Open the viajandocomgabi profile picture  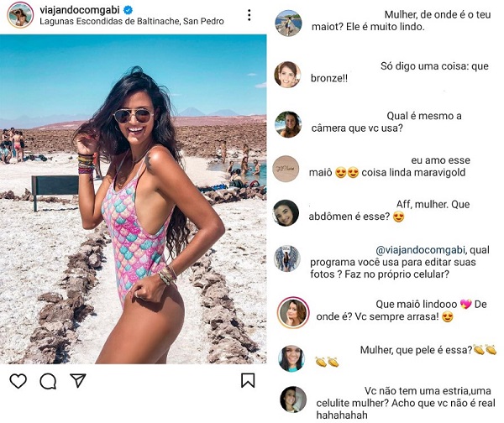(20, 14)
